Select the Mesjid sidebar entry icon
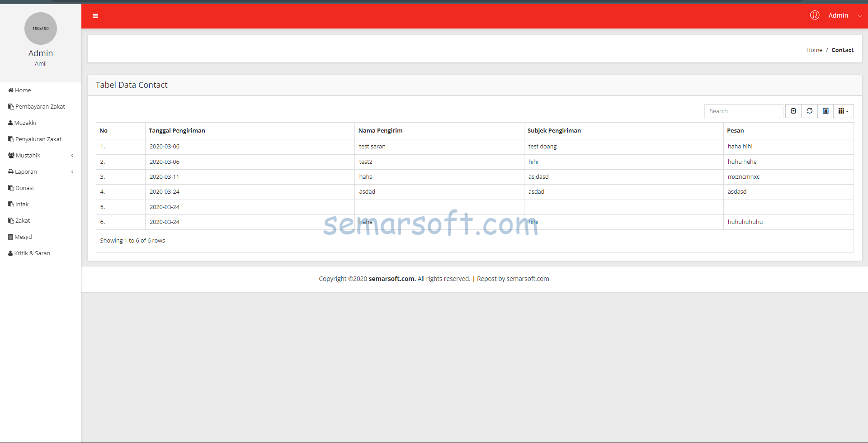 coord(10,237)
